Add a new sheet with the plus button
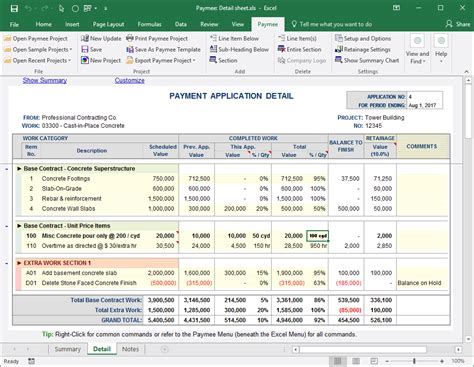This screenshot has width=474, height=367. [164, 349]
